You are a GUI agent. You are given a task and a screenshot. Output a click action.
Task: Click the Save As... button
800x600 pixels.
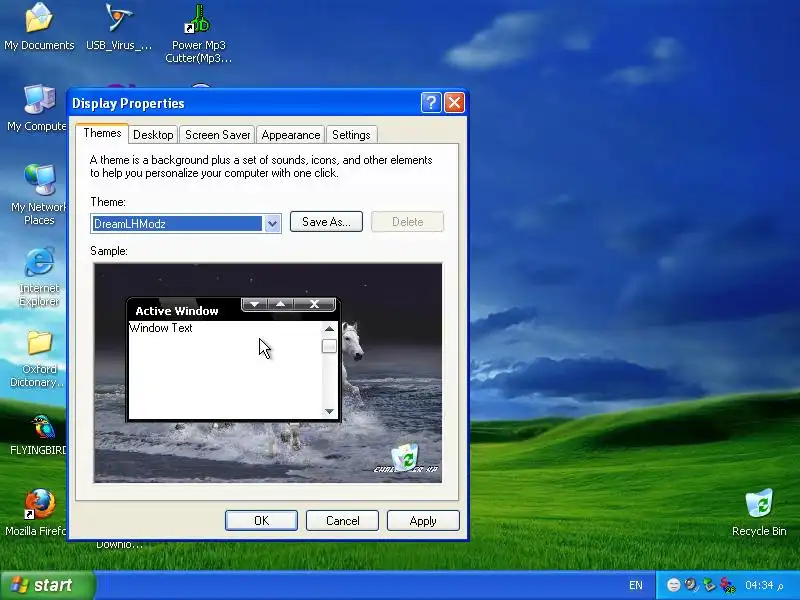[x=326, y=221]
